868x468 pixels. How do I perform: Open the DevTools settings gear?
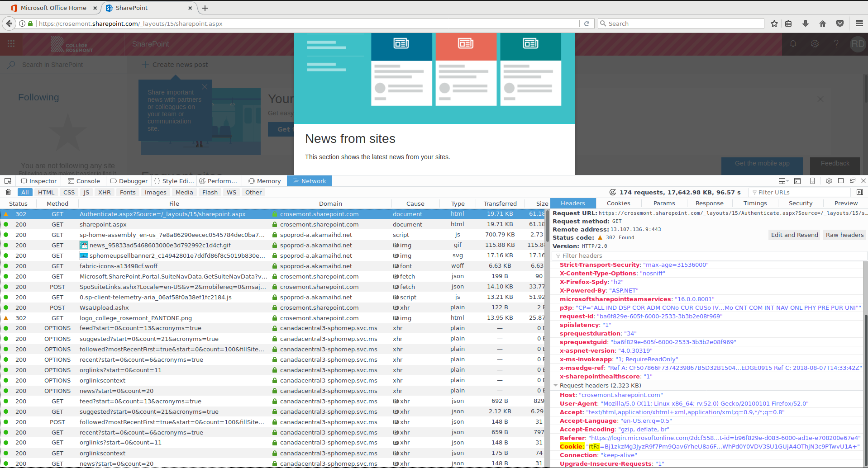click(x=829, y=181)
